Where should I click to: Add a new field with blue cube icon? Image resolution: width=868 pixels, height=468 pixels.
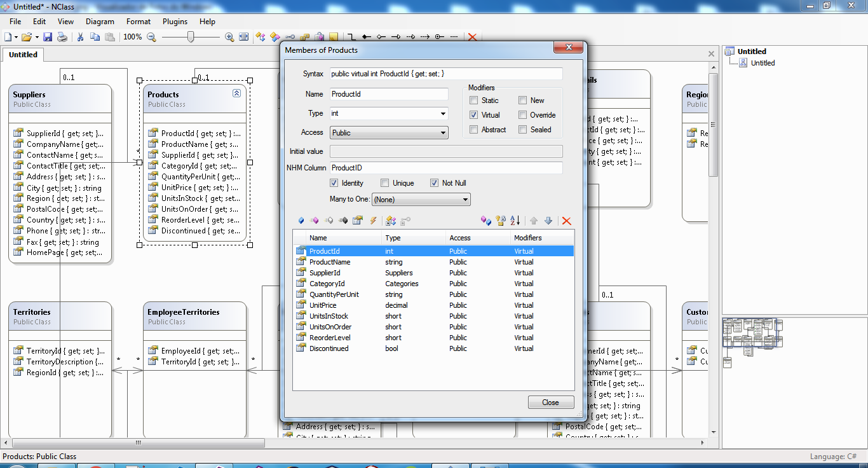click(301, 221)
